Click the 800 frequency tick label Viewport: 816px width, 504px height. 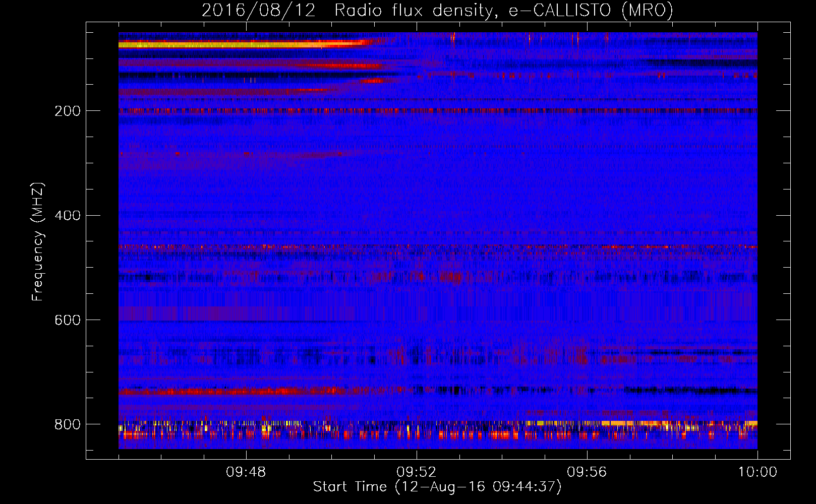(68, 424)
